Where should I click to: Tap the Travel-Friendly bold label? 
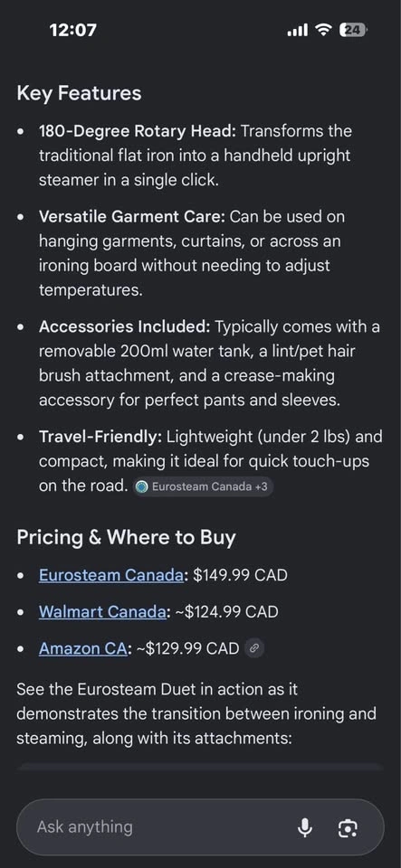click(100, 437)
